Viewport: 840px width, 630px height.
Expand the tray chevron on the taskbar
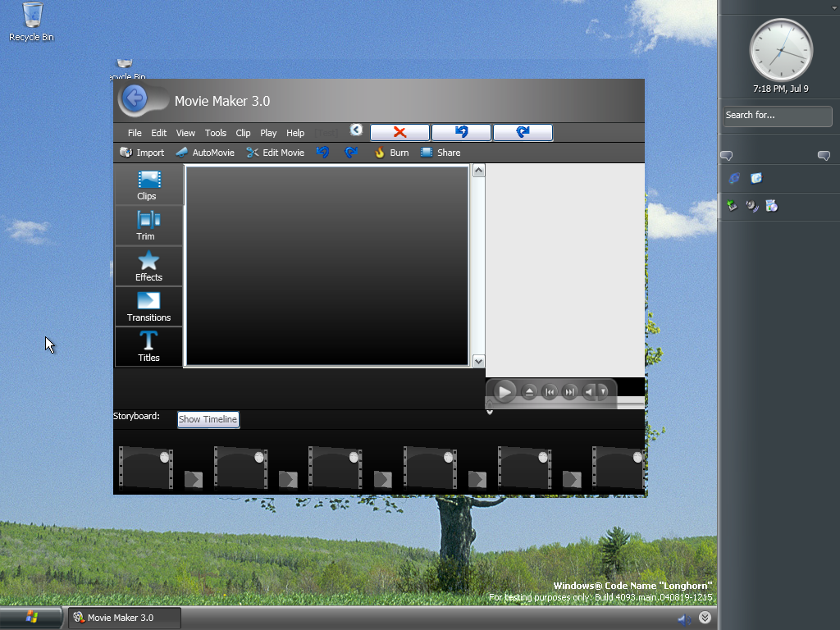click(x=705, y=618)
